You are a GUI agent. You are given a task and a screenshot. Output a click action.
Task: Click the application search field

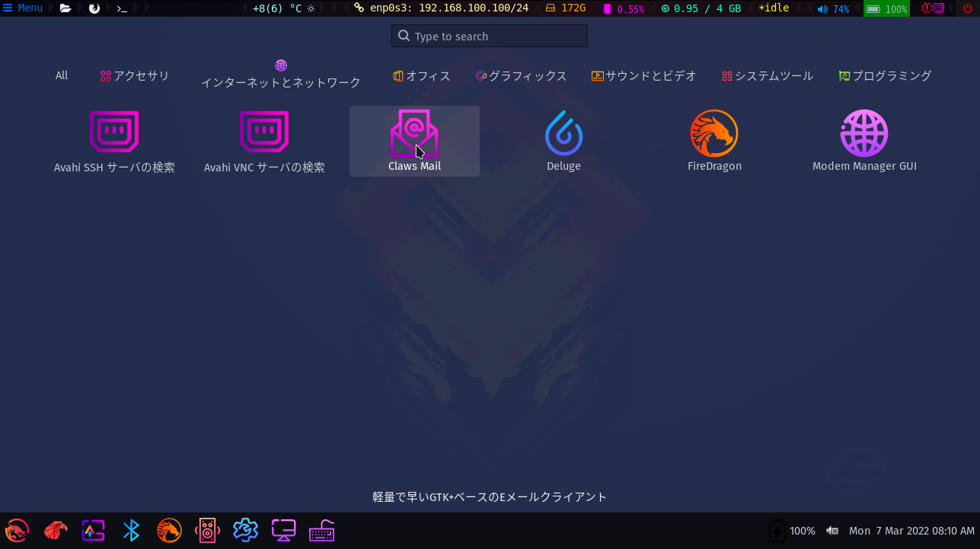point(490,36)
